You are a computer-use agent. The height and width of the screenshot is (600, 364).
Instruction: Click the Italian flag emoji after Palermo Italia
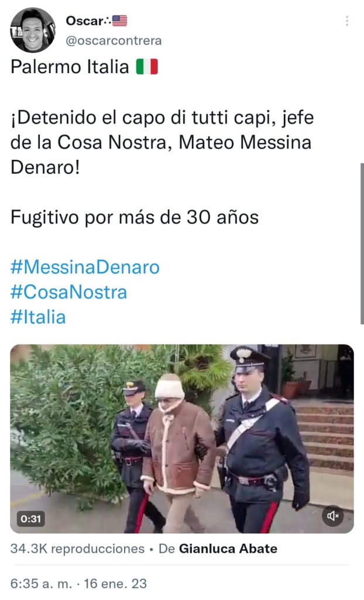click(147, 67)
